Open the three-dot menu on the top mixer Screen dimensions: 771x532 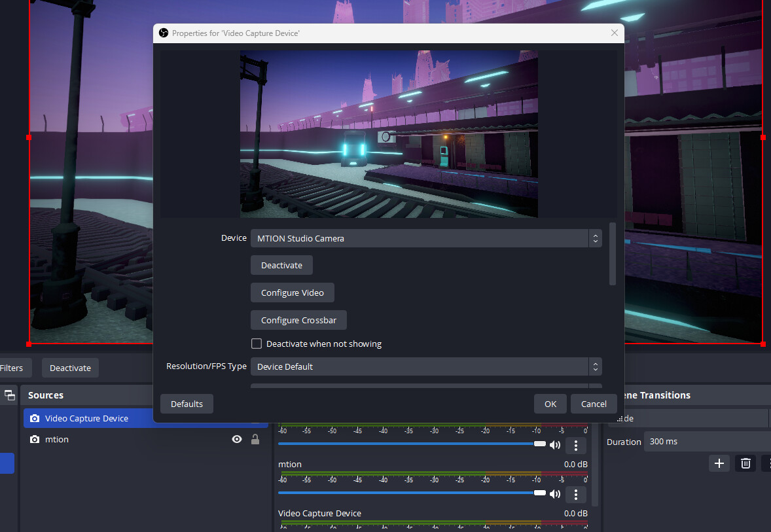point(576,445)
